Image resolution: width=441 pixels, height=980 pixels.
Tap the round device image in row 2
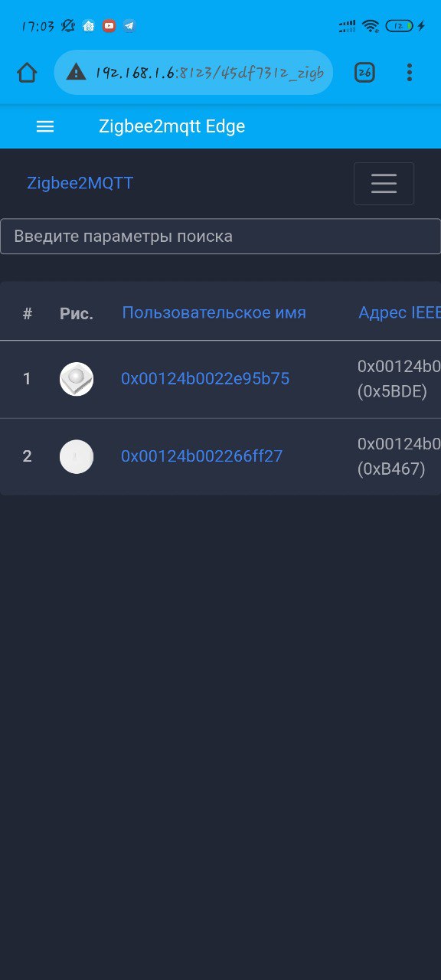point(77,457)
